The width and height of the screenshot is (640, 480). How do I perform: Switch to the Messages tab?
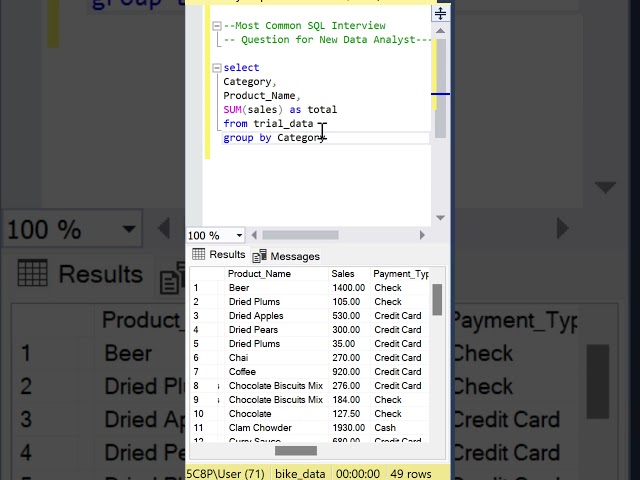coord(286,256)
